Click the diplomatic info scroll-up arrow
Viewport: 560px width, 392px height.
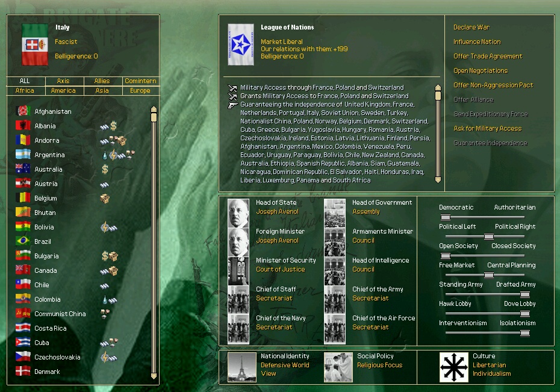tap(438, 88)
